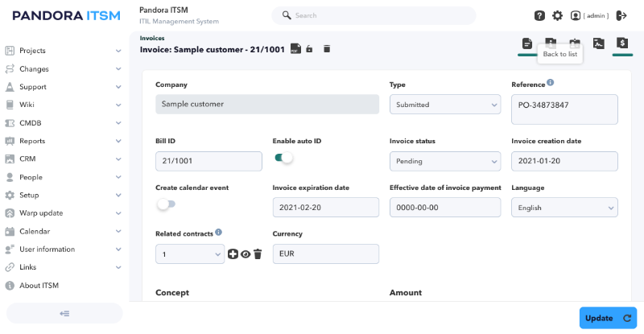Open the Invoice status dropdown showing Pending
Screen dimensions: 644x334
point(445,161)
